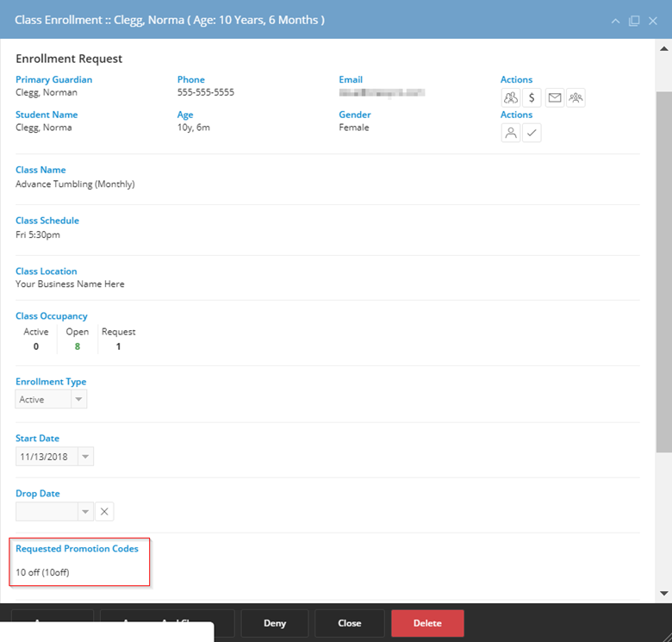Open the Drop Date calendar dropdown arrow
Screen dimensions: 672x642
tap(85, 511)
